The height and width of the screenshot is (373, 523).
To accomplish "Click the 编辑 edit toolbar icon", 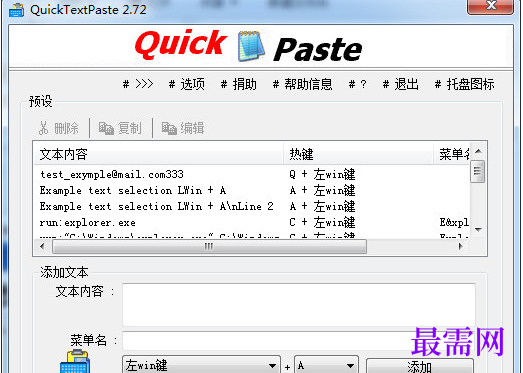I will click(169, 128).
